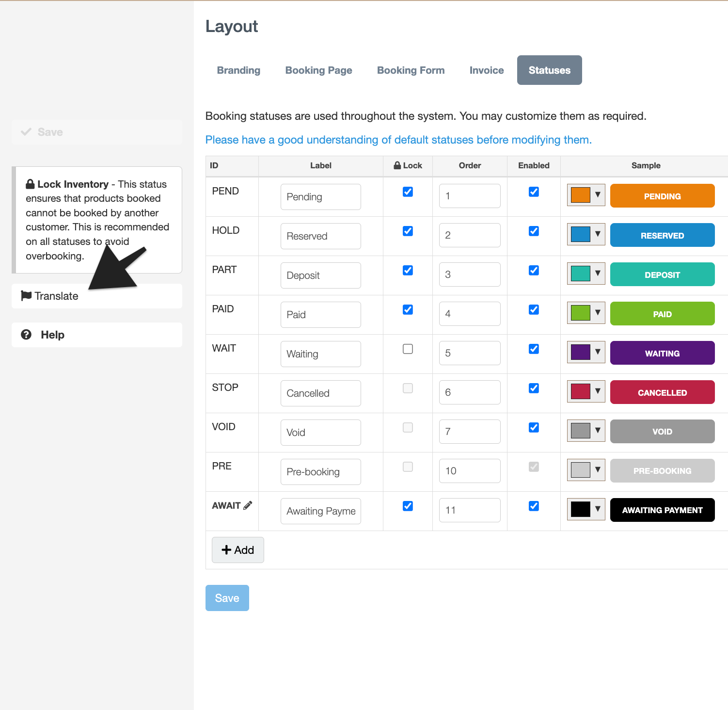Toggle Enabled checkbox for HOLD row
This screenshot has height=710, width=728.
point(534,231)
